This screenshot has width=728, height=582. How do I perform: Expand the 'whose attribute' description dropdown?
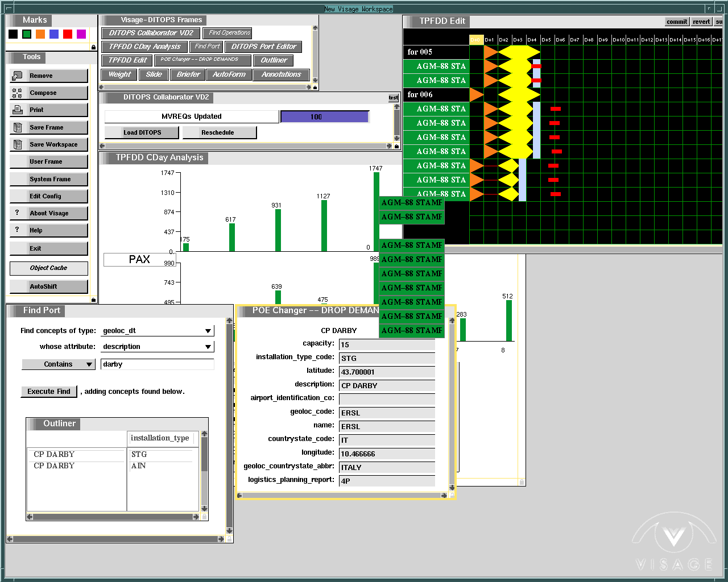click(208, 347)
